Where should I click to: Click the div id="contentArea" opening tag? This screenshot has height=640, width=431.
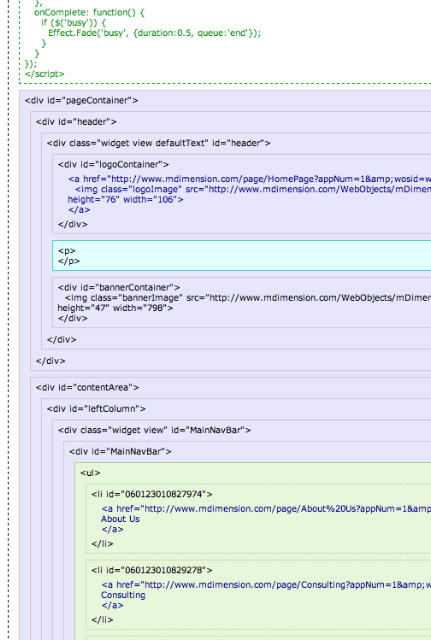coord(87,387)
